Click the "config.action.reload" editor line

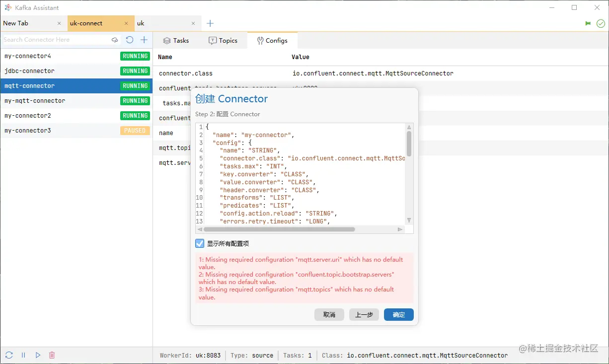click(x=279, y=214)
